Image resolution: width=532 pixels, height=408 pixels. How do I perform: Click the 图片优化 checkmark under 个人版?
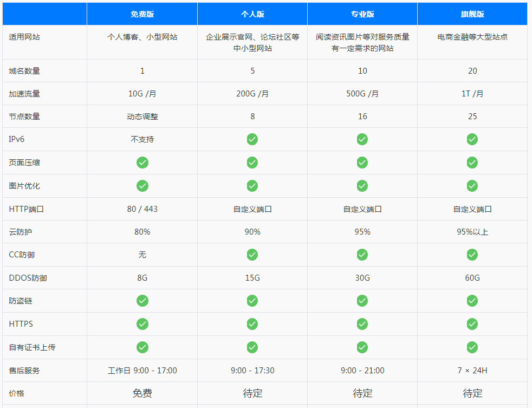[x=252, y=186]
